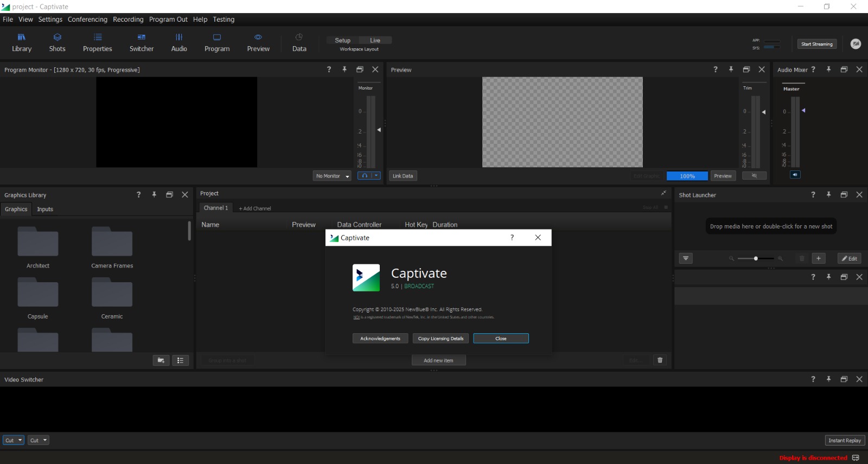
Task: Zoom in on Shot Launcher thumbnails
Action: click(x=780, y=258)
